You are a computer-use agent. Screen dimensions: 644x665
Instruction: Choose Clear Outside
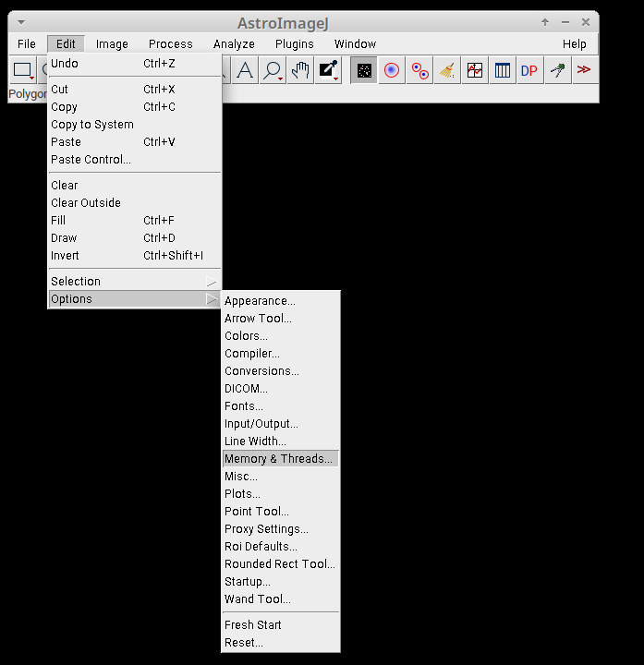135,203
